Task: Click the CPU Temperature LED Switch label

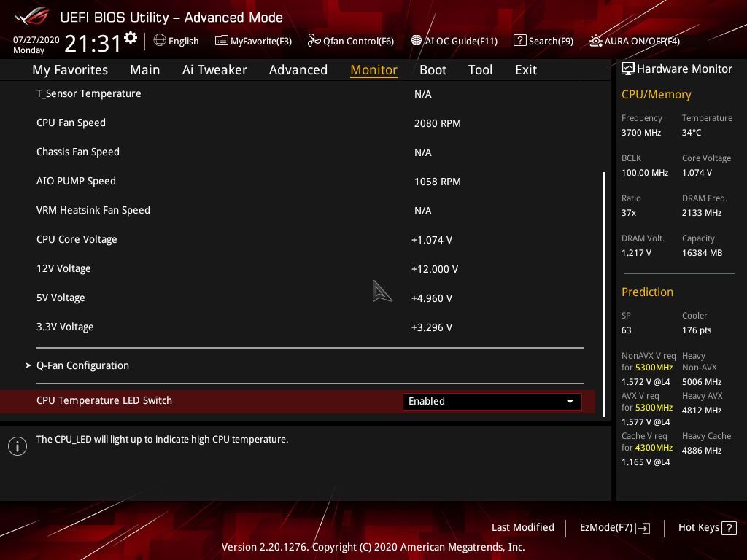Action: click(104, 400)
